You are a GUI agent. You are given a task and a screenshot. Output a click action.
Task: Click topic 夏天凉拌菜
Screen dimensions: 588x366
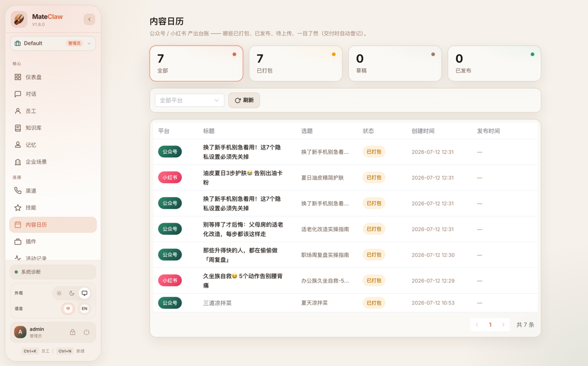314,303
